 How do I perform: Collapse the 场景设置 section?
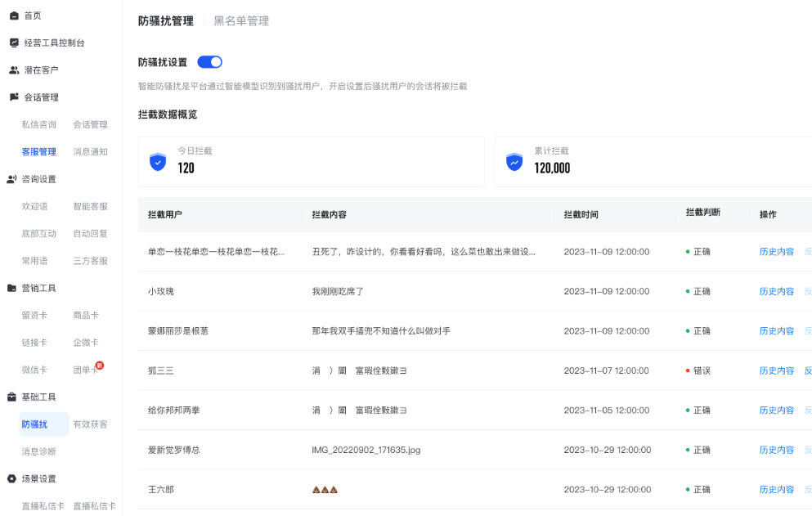pyautogui.click(x=38, y=478)
